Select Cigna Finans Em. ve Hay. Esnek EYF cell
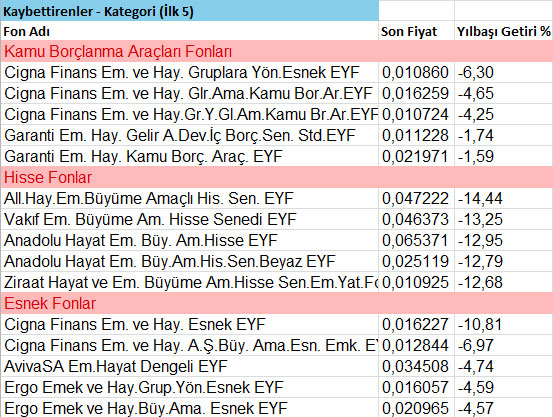The height and width of the screenshot is (417, 553). click(190, 324)
